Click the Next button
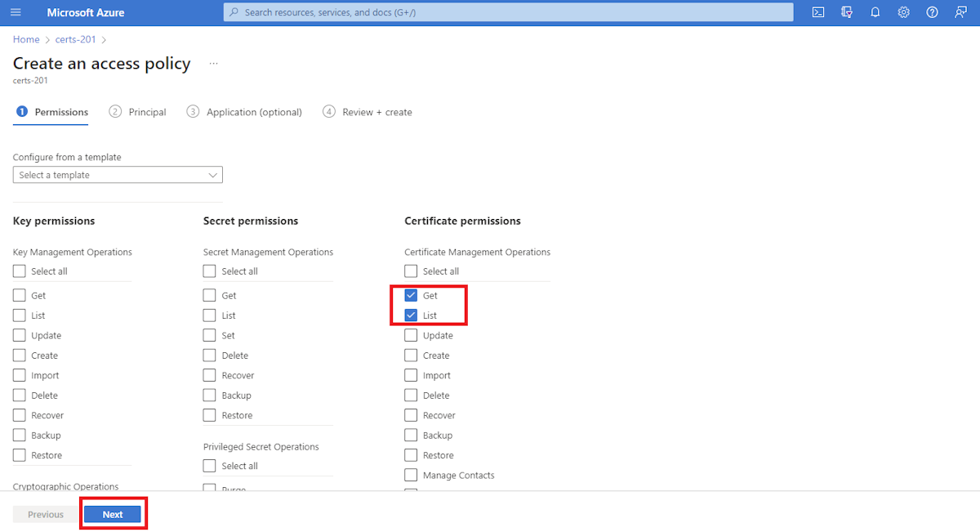 pyautogui.click(x=112, y=514)
